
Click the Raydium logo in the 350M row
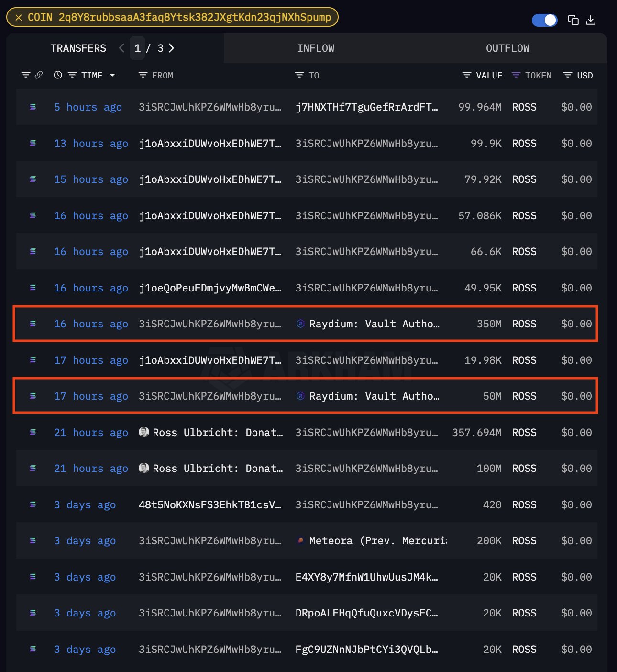[300, 324]
